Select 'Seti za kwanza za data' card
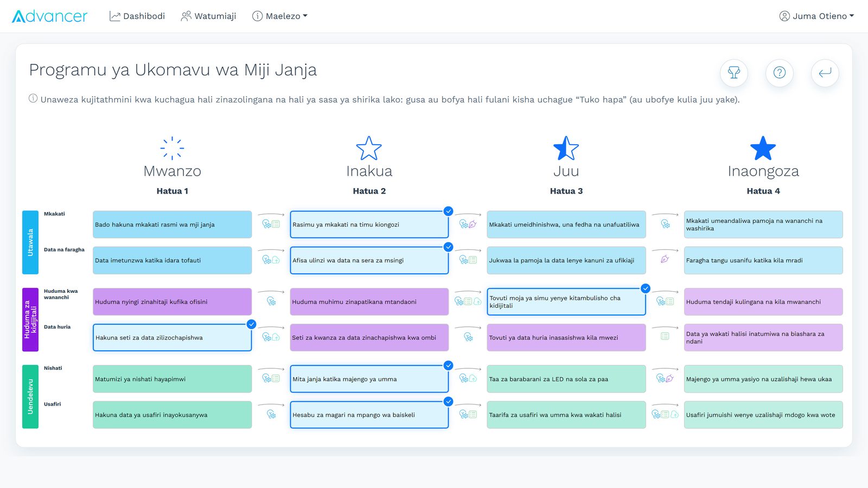 (x=369, y=338)
